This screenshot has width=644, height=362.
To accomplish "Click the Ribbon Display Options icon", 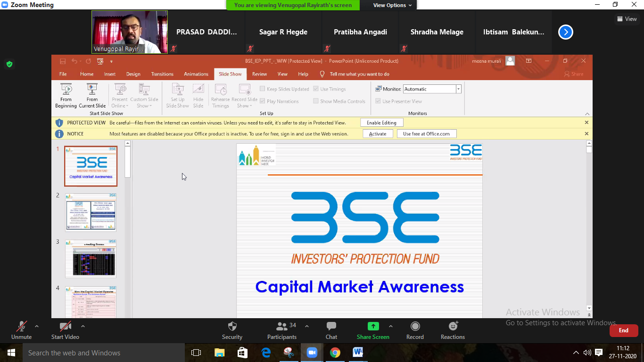I will click(x=529, y=61).
